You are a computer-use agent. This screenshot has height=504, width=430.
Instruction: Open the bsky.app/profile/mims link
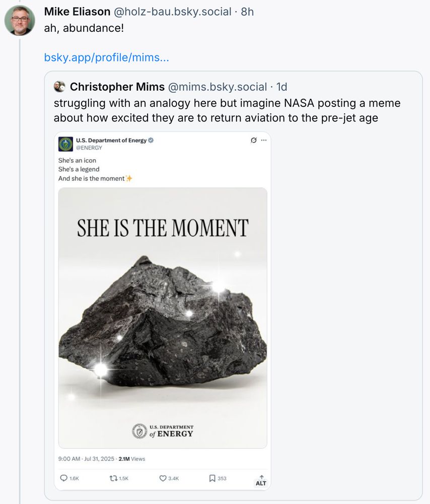point(106,57)
